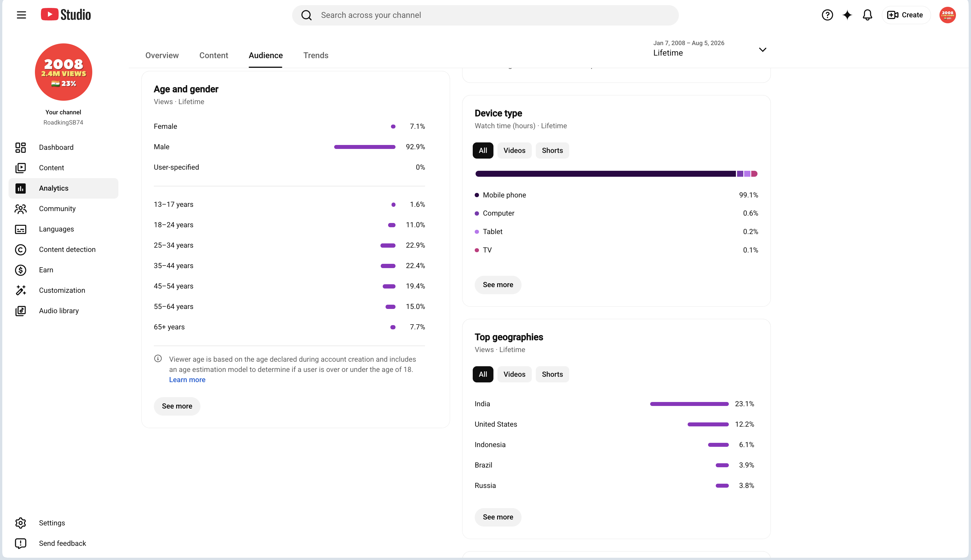Click See more under Top geographies
This screenshot has width=971, height=560.
pyautogui.click(x=498, y=517)
